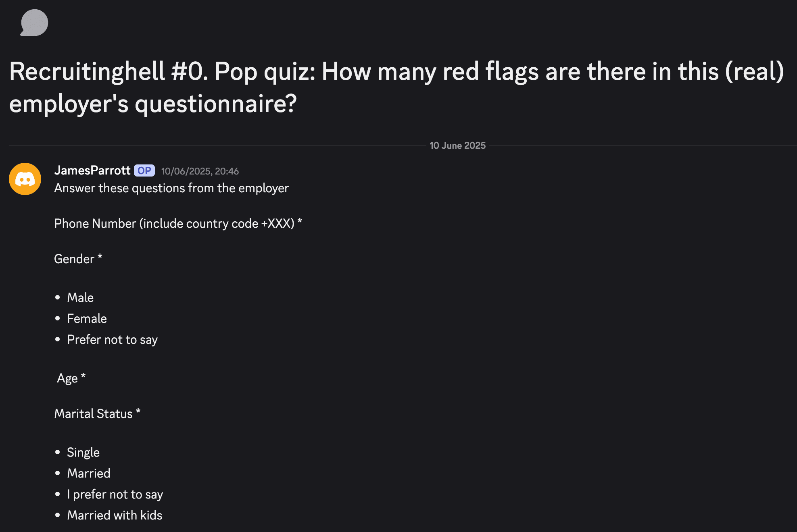Click the 'Married with kids' list item
797x532 pixels.
click(115, 515)
